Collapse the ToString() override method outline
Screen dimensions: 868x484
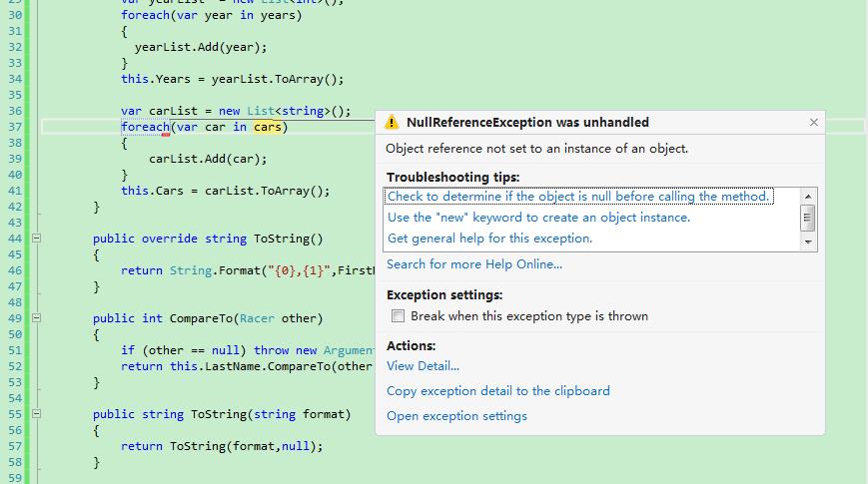tap(36, 239)
